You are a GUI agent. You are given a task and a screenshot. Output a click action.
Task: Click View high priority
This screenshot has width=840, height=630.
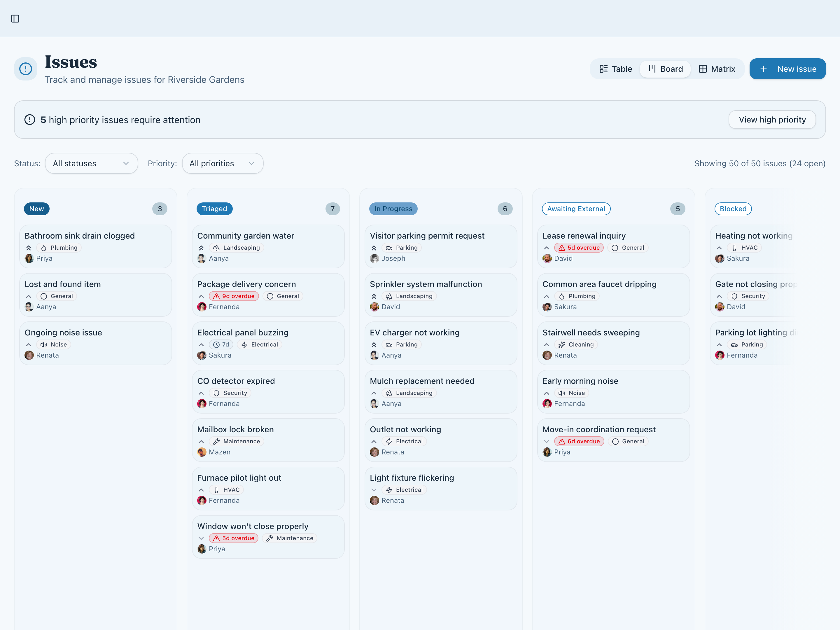tap(772, 119)
